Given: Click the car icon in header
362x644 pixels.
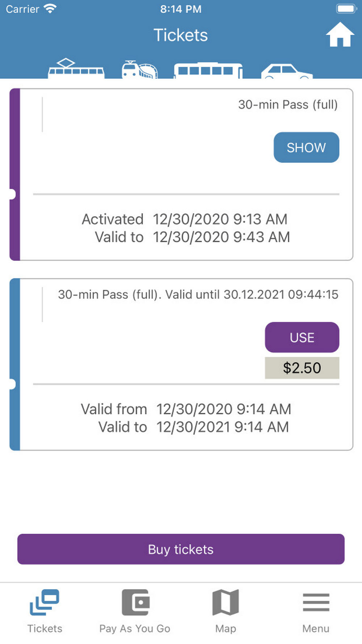Looking at the screenshot, I should [x=286, y=71].
